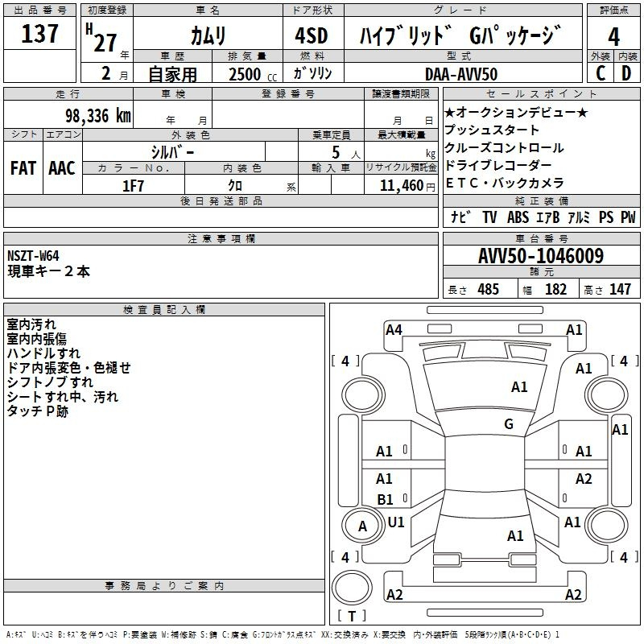Click the mileage value 98,336 km
This screenshot has width=644, height=644.
98,115
